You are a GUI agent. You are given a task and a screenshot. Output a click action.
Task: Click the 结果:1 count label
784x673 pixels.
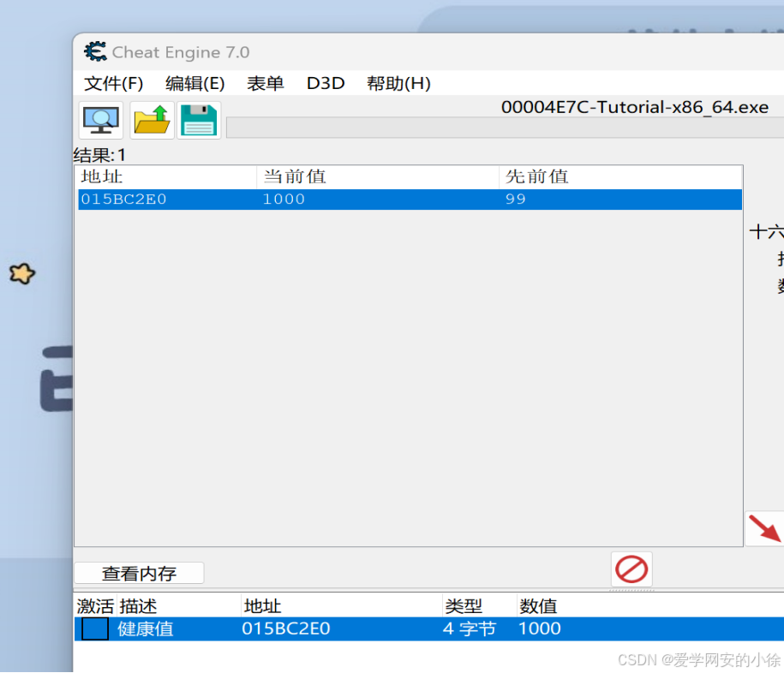(x=99, y=155)
